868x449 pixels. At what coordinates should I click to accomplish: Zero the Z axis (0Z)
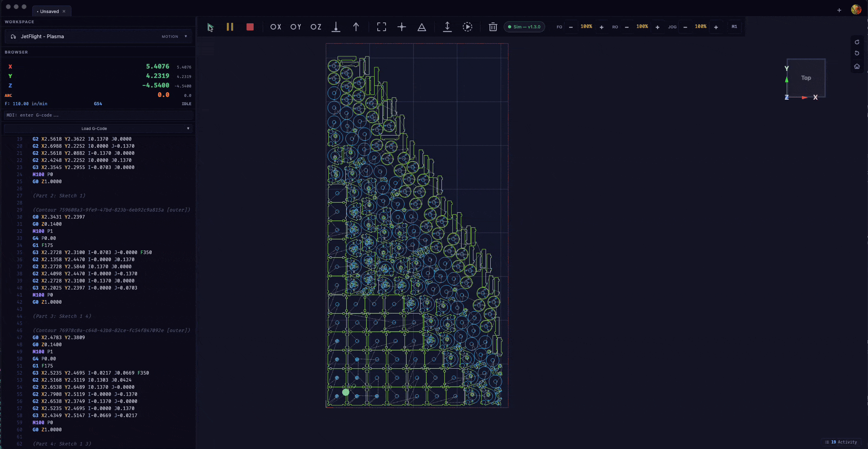(316, 27)
